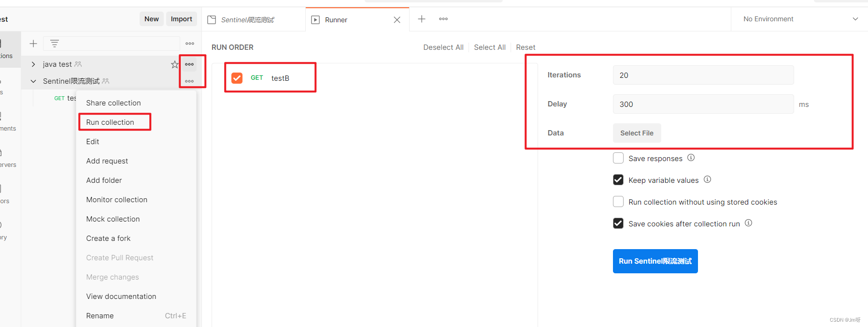Click the team icon beside java test

[x=78, y=64]
